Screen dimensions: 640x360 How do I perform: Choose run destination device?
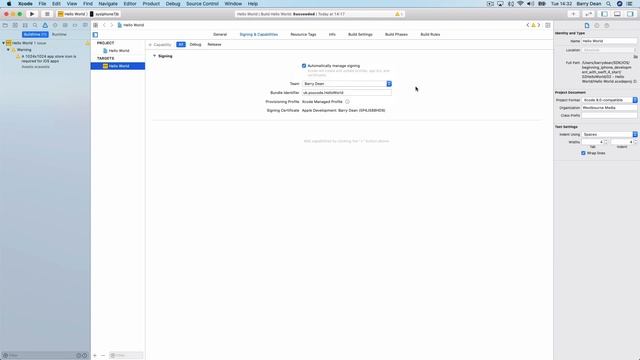[x=105, y=14]
